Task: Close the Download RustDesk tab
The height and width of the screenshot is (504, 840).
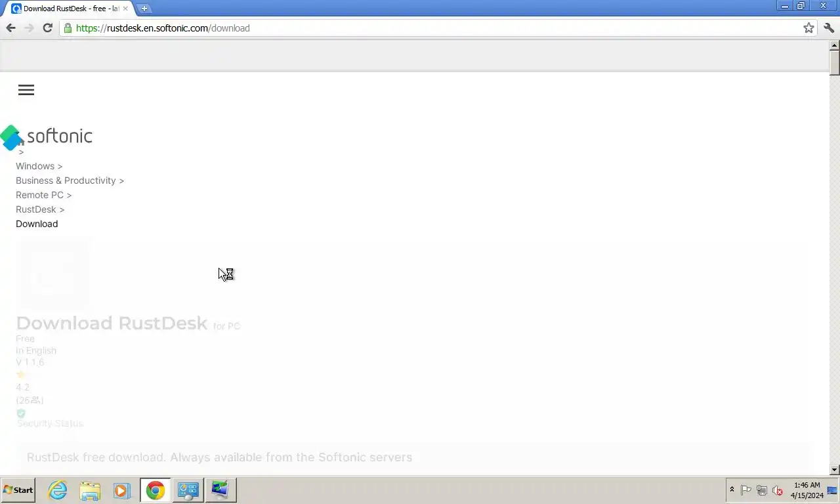Action: 125,9
